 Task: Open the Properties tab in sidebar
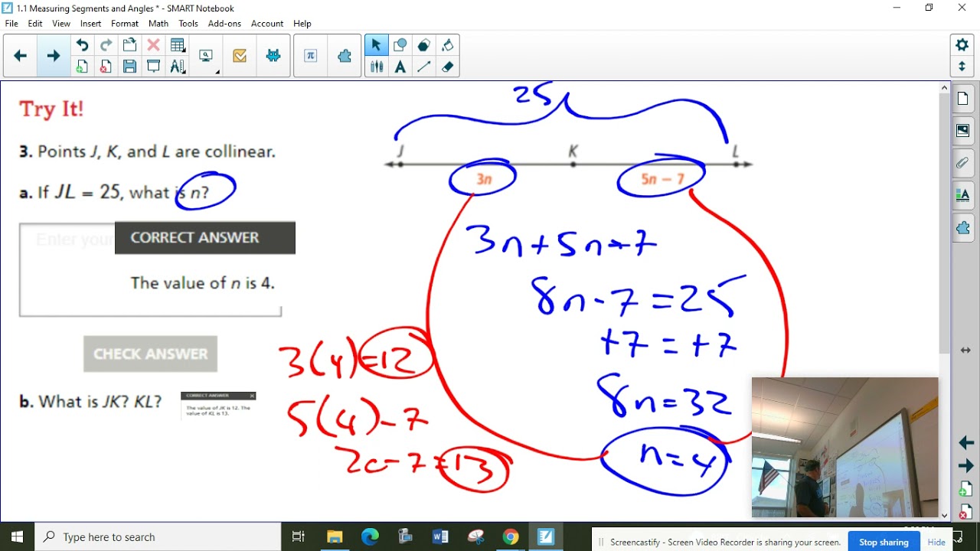963,195
